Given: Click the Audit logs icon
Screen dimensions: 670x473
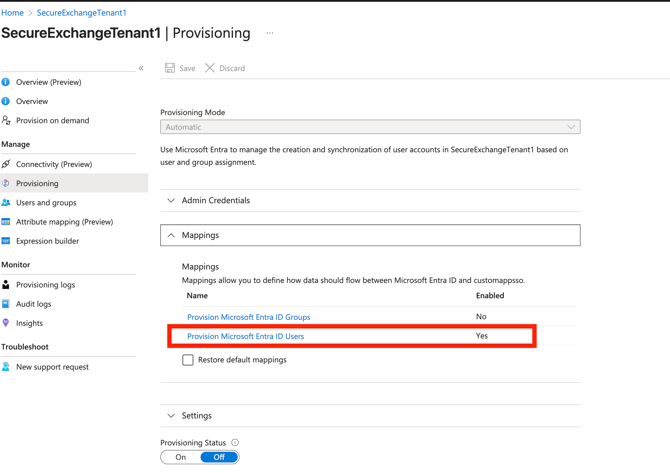Looking at the screenshot, I should click(x=6, y=304).
